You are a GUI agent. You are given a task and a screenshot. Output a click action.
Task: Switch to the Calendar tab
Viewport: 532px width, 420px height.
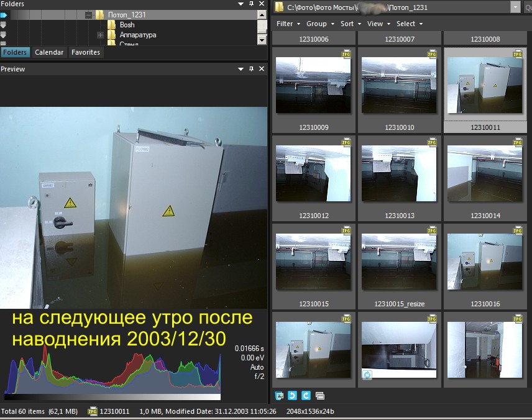point(49,52)
